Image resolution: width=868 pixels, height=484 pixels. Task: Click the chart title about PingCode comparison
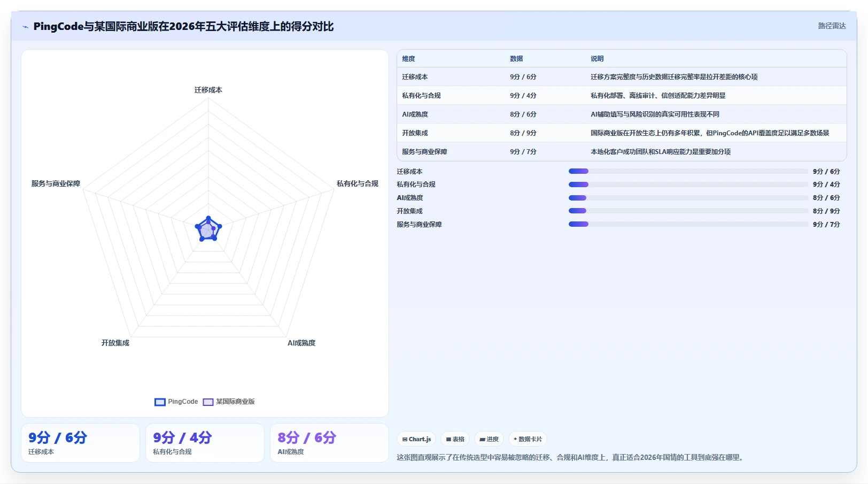(x=183, y=26)
